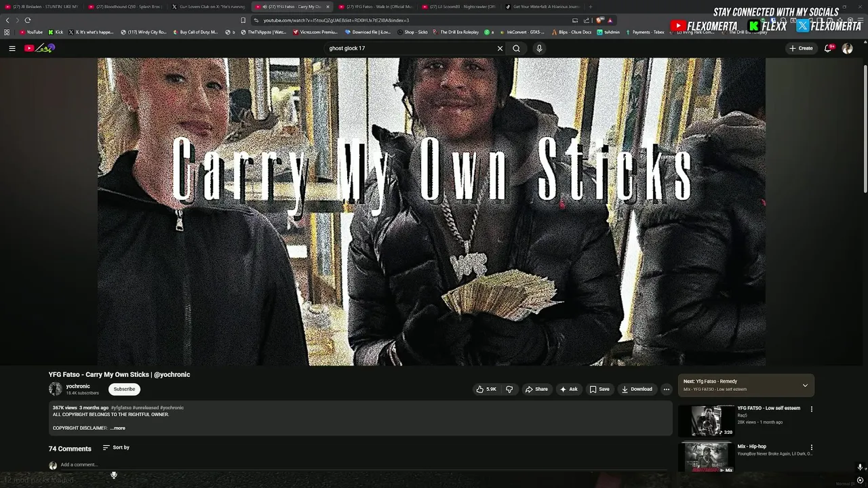
Task: Click the video player to pause
Action: click(431, 211)
